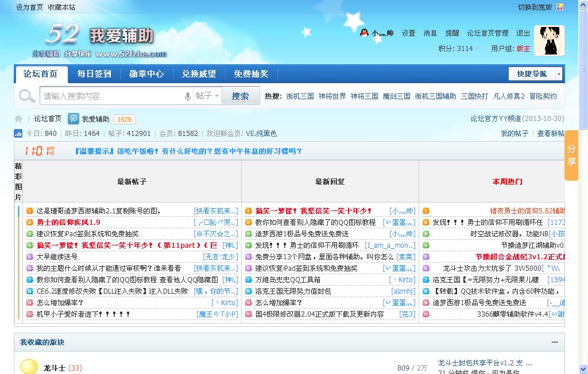This screenshot has height=374, width=588.
Task: Open the 神将世界 hot search link
Action: (332, 96)
